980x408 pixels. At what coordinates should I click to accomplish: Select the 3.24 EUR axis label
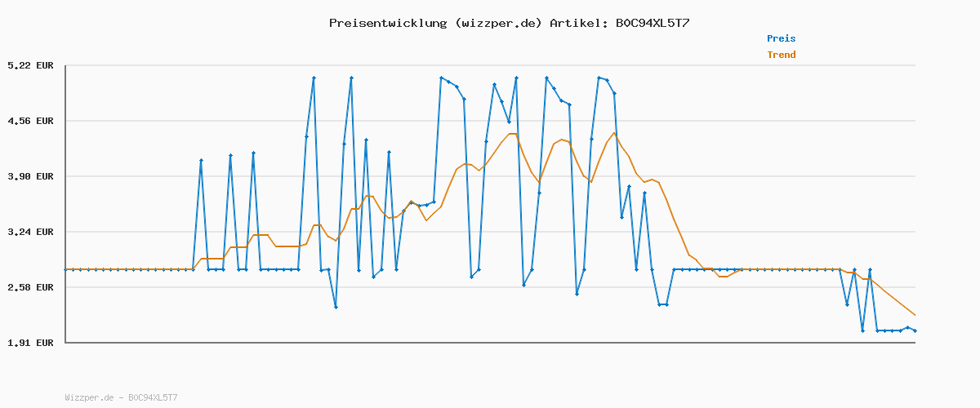(30, 232)
